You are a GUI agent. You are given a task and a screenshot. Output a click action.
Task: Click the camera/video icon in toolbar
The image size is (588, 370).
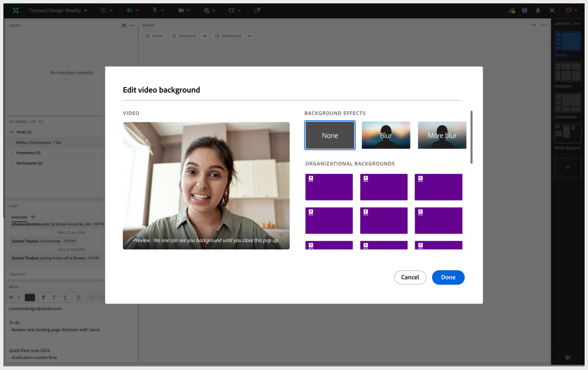pos(179,10)
